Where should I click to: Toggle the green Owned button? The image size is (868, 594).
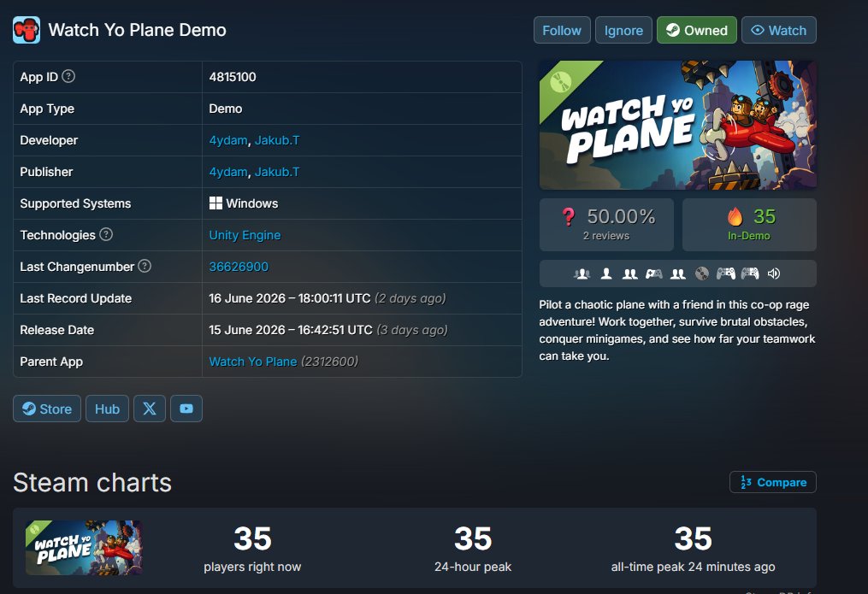(x=696, y=31)
